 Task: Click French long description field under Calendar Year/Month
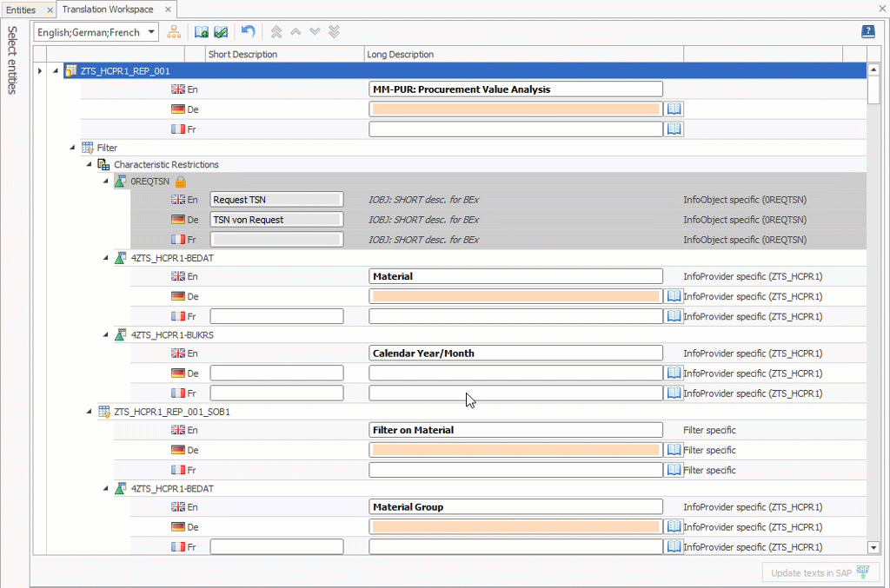point(515,393)
